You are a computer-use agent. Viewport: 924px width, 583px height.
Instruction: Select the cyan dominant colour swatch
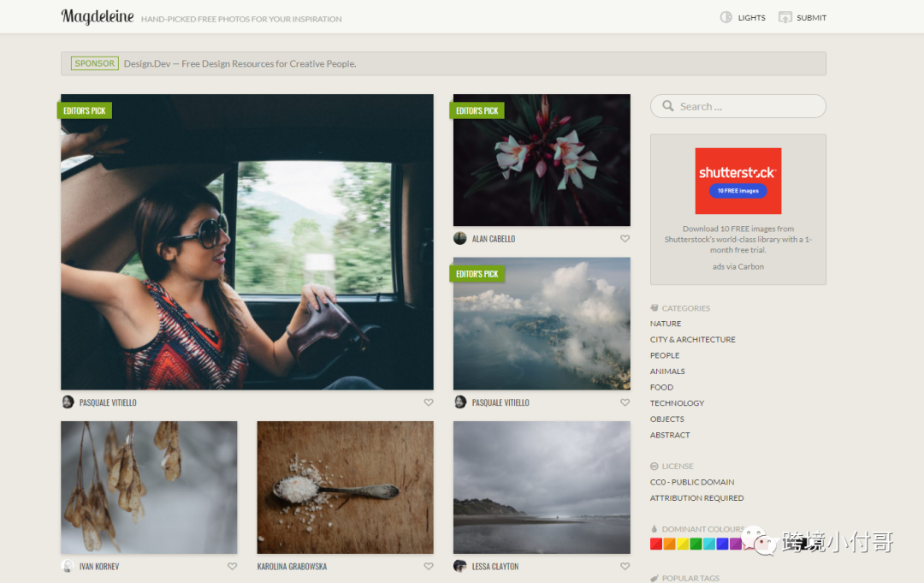click(709, 544)
